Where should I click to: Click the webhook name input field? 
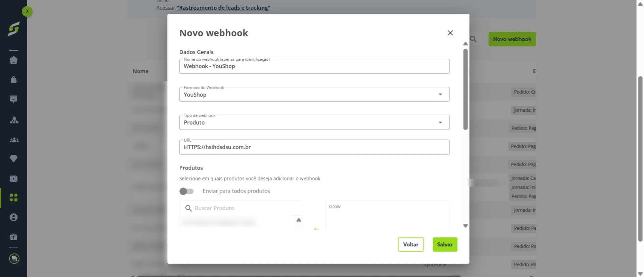314,66
